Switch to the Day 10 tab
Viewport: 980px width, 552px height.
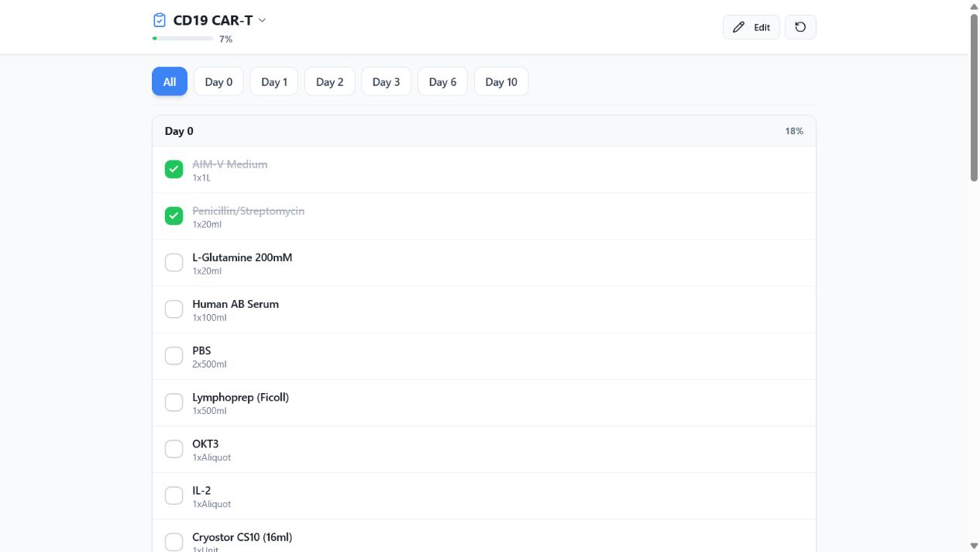(501, 81)
